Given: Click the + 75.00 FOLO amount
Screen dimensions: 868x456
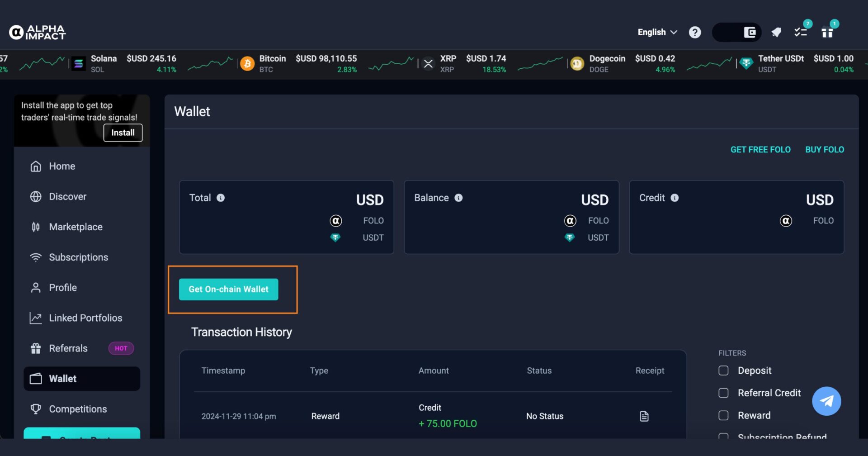Looking at the screenshot, I should (448, 424).
